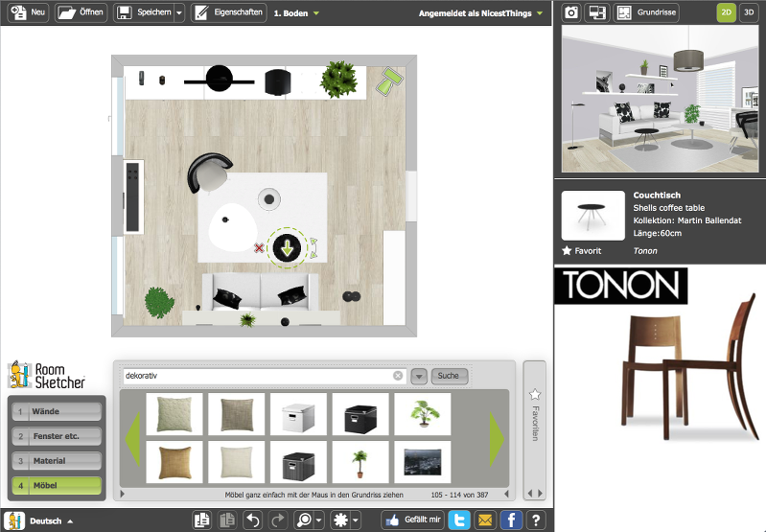Choose the light green knitted pillow
Image resolution: width=766 pixels, height=532 pixels.
[174, 414]
